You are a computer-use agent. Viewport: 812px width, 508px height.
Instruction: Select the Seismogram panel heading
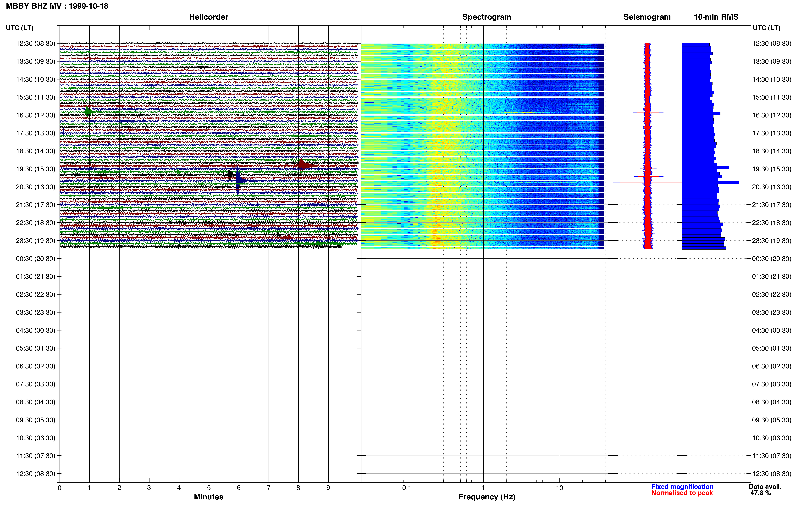pyautogui.click(x=647, y=17)
